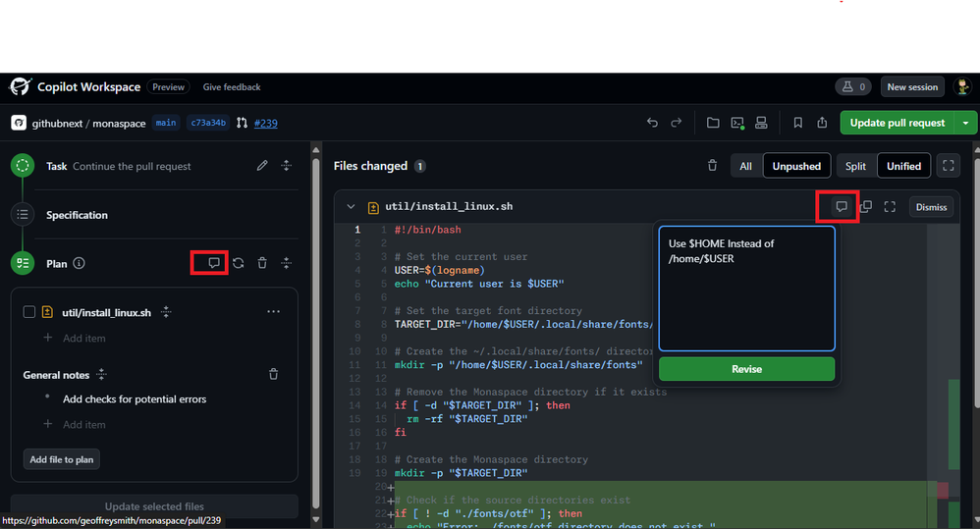Regenerate the plan

(238, 263)
